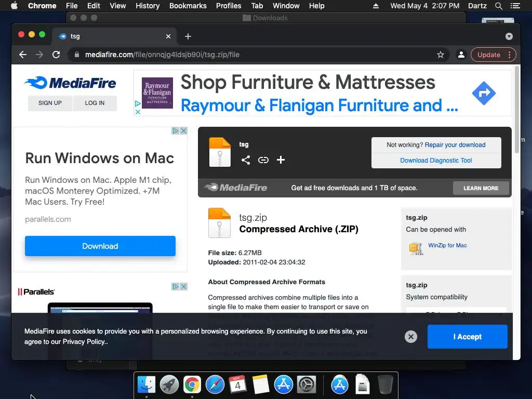Image resolution: width=532 pixels, height=399 pixels.
Task: Click the SIGN UP button
Action: pos(50,103)
